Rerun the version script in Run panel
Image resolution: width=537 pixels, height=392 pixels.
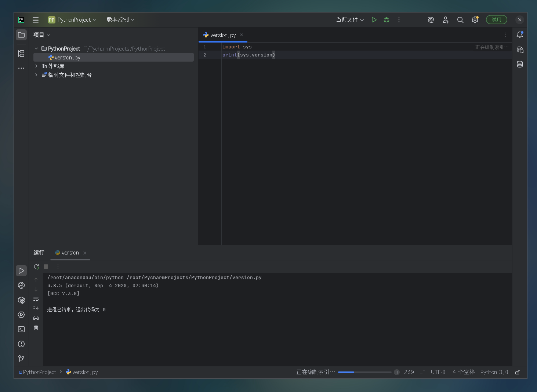pyautogui.click(x=36, y=267)
